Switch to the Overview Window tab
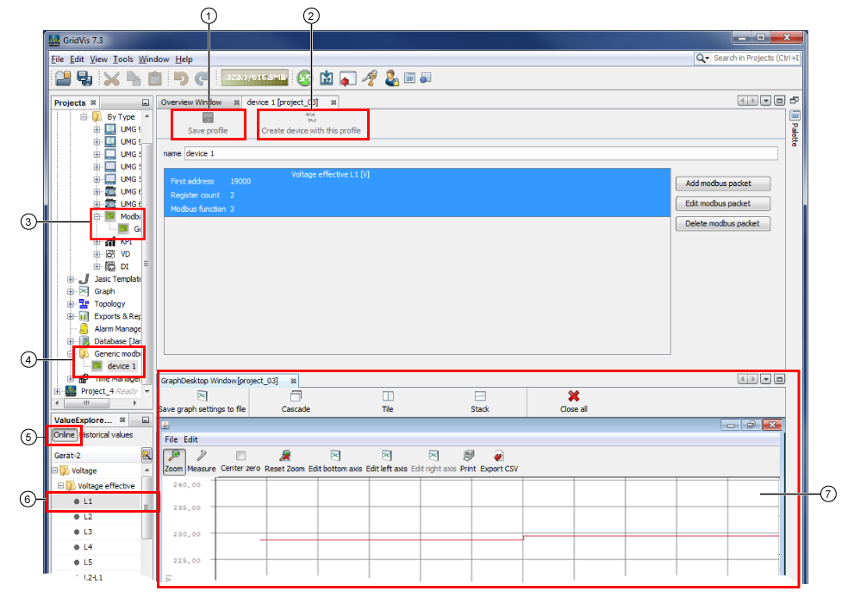Image resolution: width=848 pixels, height=616 pixels. click(190, 102)
